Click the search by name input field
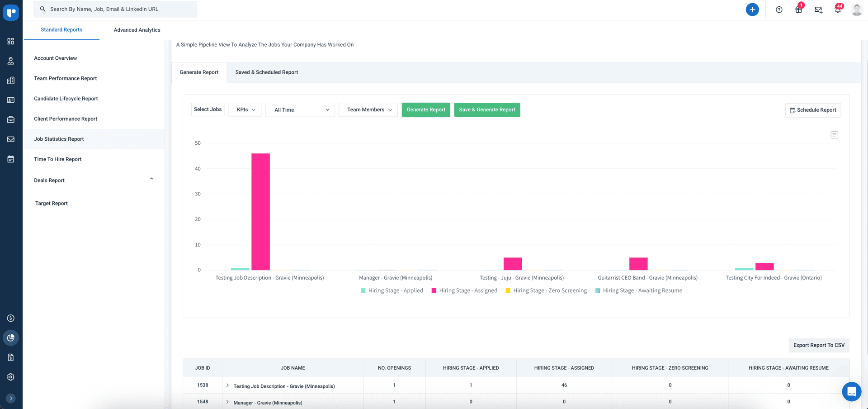Screen dimensions: 868x409 115,9
